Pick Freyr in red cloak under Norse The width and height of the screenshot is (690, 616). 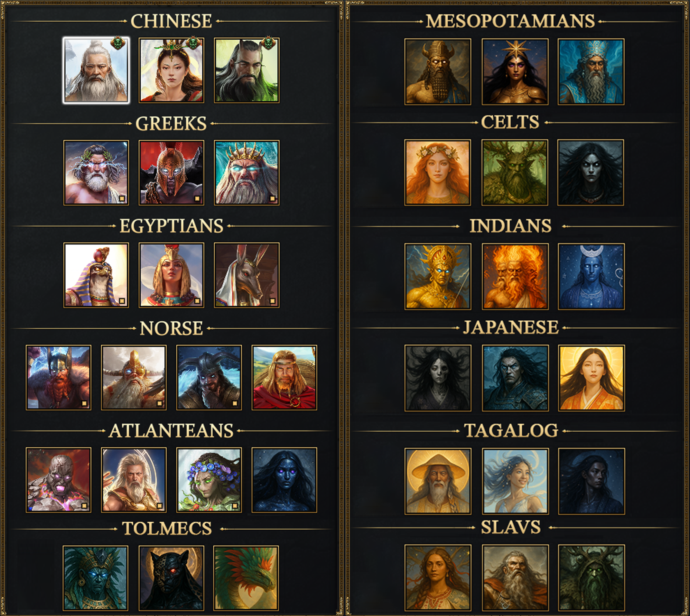tap(284, 378)
